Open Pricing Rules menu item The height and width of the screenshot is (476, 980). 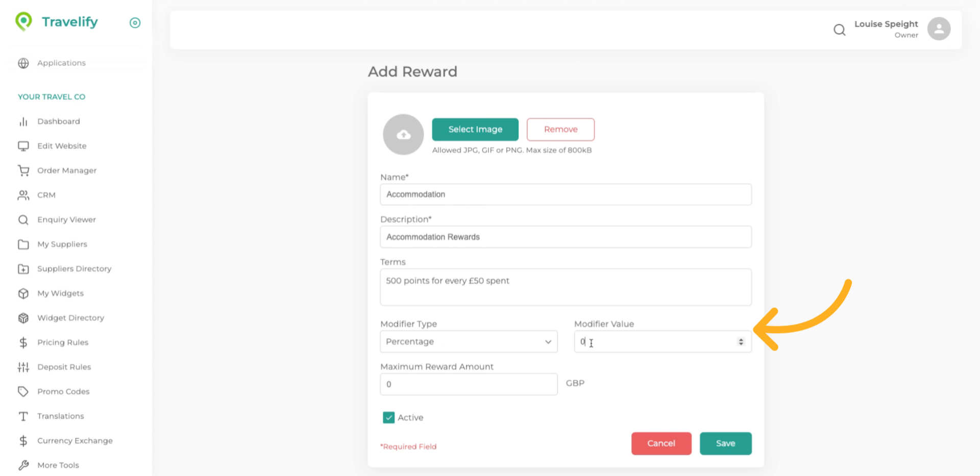(x=62, y=342)
